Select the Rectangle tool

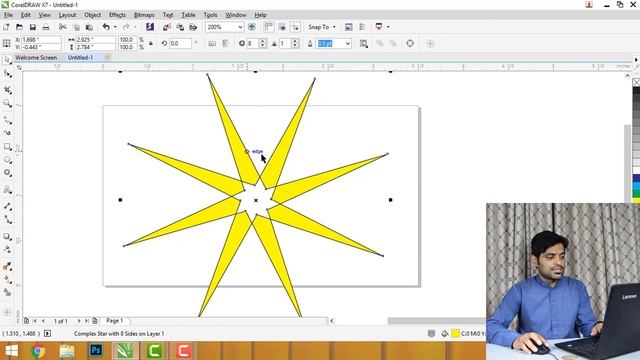coord(7,147)
